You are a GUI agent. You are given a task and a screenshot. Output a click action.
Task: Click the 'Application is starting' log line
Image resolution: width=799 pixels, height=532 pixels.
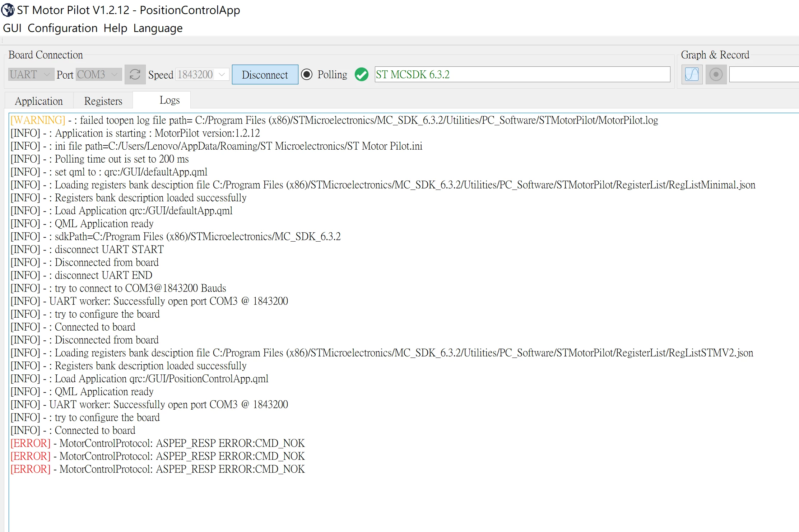[x=135, y=133]
